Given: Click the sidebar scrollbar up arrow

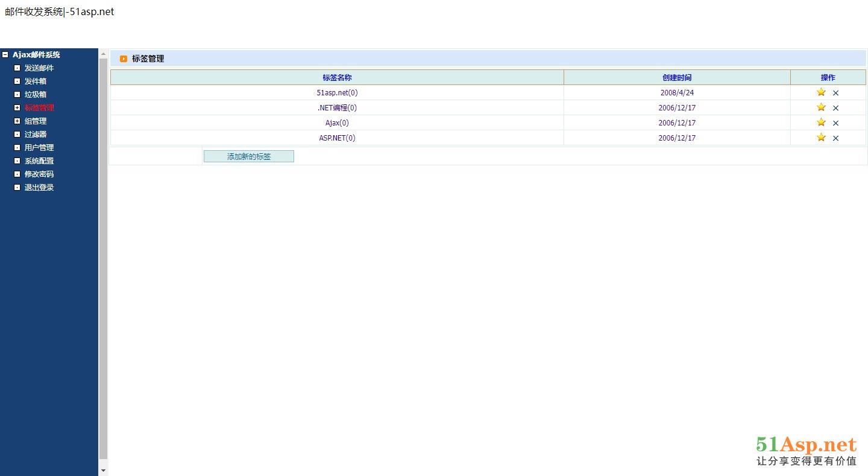Looking at the screenshot, I should tap(103, 54).
